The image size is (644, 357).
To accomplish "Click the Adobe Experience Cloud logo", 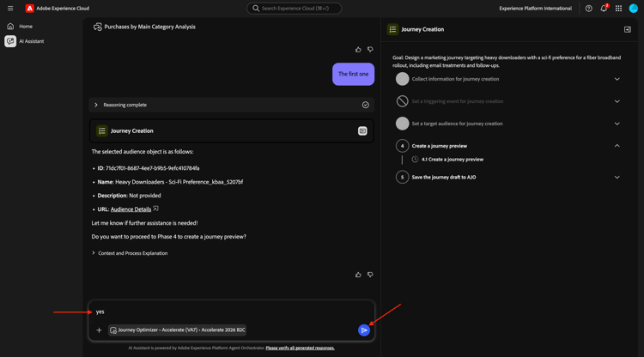I will (29, 9).
